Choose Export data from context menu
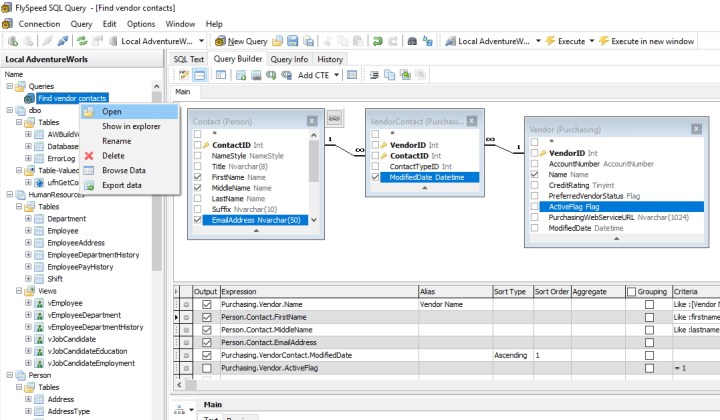The height and width of the screenshot is (420, 720). 129,185
